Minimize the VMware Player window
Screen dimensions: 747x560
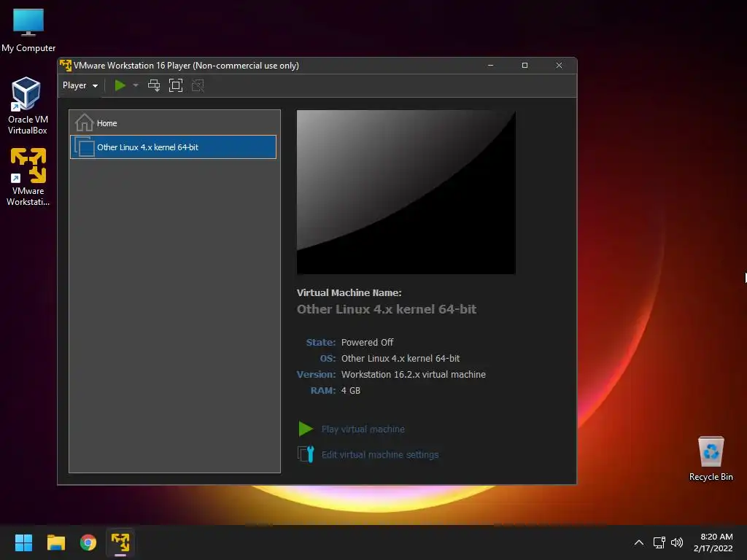pos(491,65)
